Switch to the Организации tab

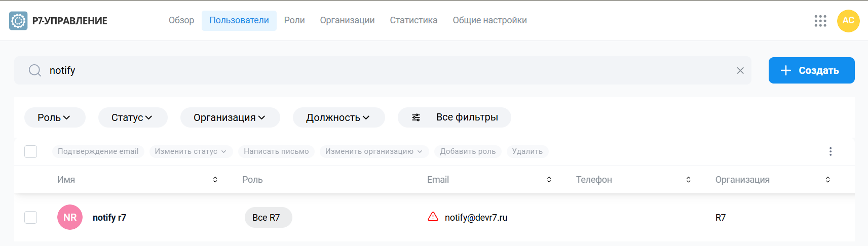point(347,20)
